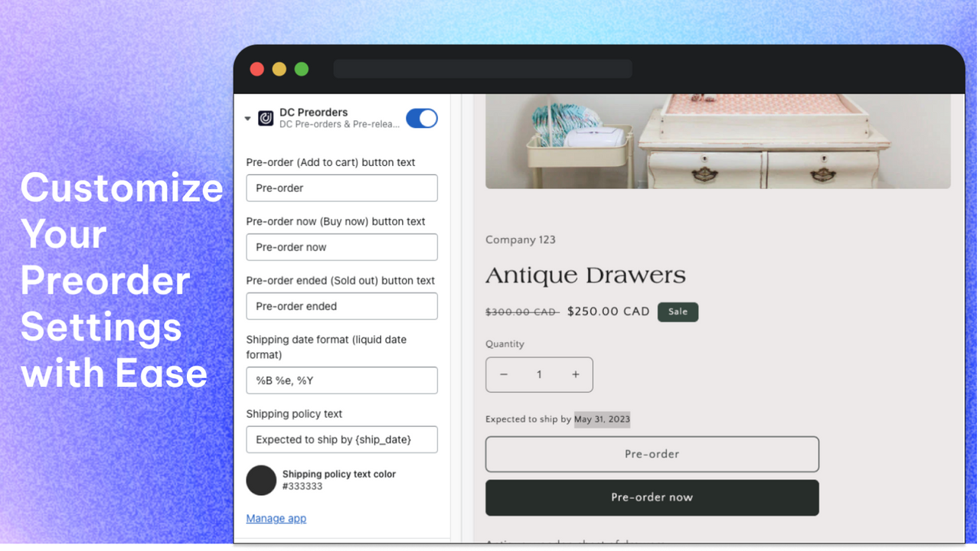Click the Antique Drawers product image

718,141
